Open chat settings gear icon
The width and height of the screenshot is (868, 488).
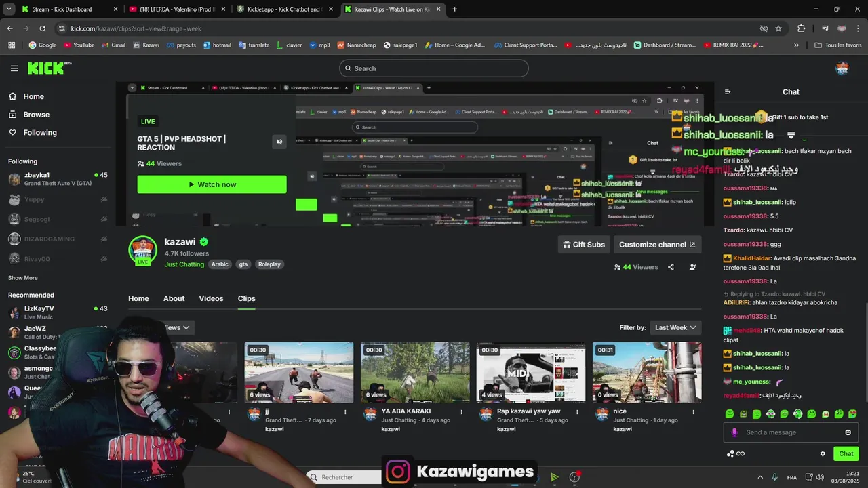click(x=823, y=453)
